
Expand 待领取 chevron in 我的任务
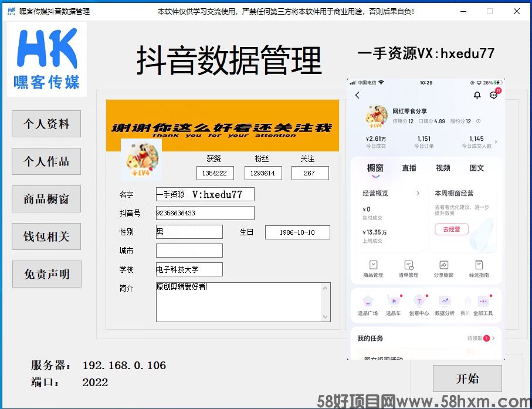pyautogui.click(x=493, y=339)
